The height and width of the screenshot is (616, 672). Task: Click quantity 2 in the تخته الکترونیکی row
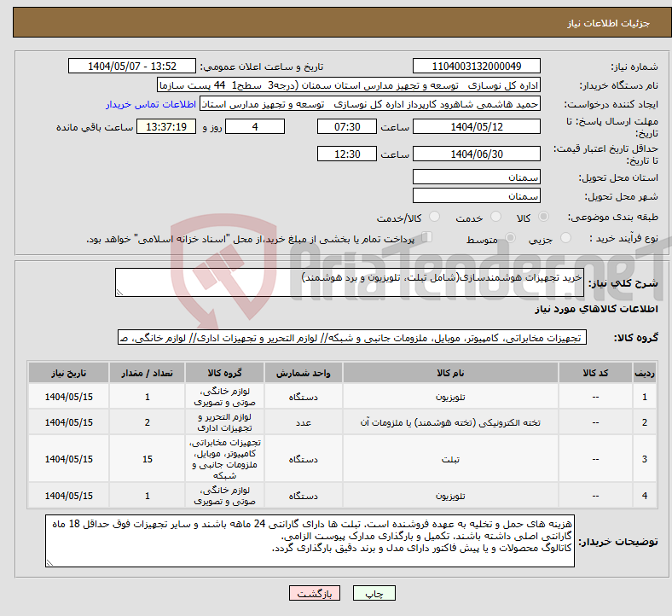147,422
